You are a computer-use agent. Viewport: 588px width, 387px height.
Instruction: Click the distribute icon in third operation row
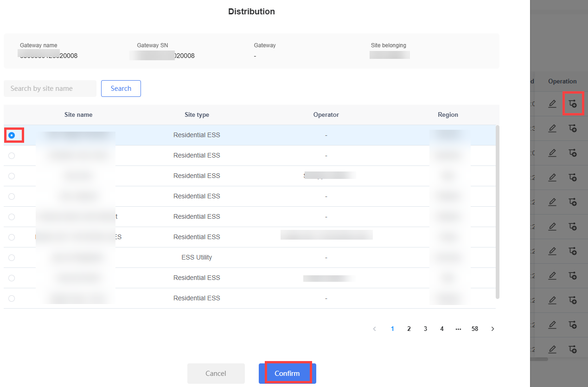tap(573, 152)
